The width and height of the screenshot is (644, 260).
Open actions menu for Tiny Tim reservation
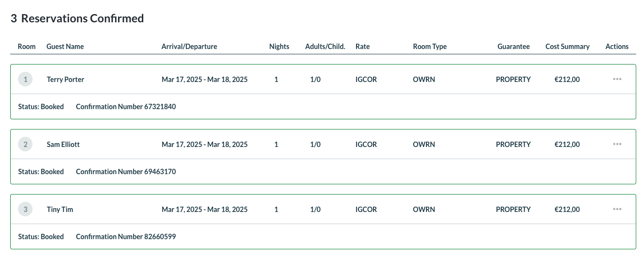pyautogui.click(x=617, y=209)
